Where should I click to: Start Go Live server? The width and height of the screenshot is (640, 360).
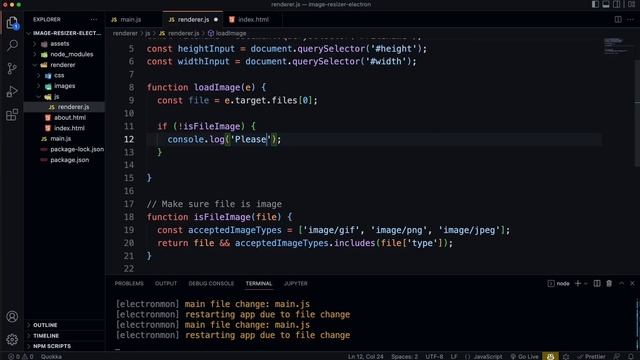coord(524,356)
